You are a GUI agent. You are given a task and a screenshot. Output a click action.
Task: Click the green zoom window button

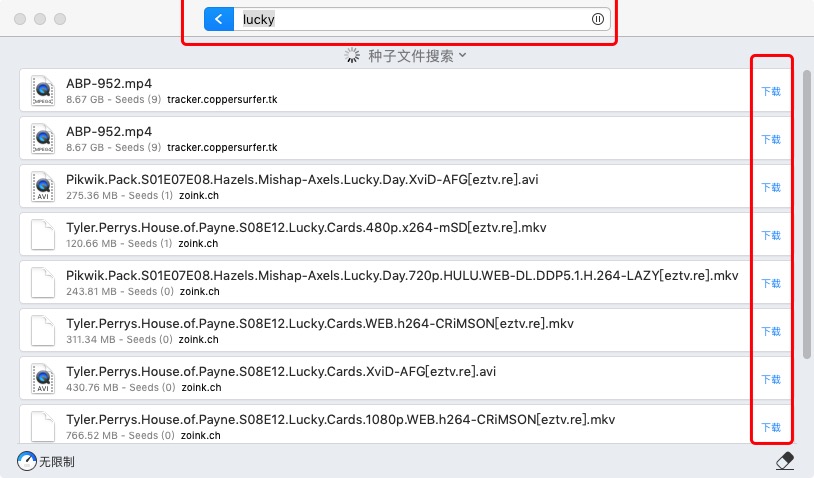click(x=60, y=19)
